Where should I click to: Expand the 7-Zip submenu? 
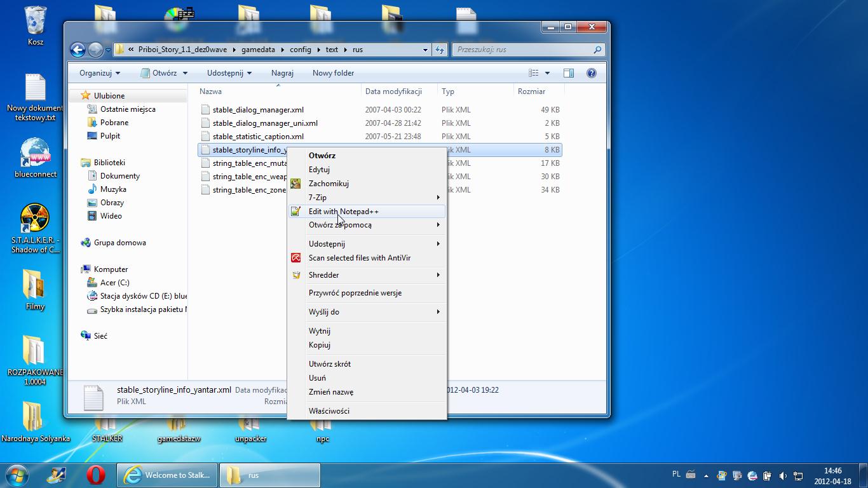367,198
